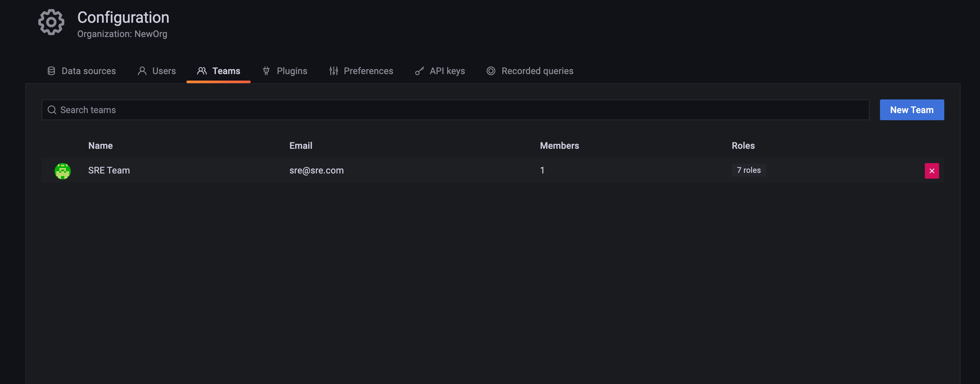Click the plug icon beside Plugins
The height and width of the screenshot is (384, 980).
(266, 71)
